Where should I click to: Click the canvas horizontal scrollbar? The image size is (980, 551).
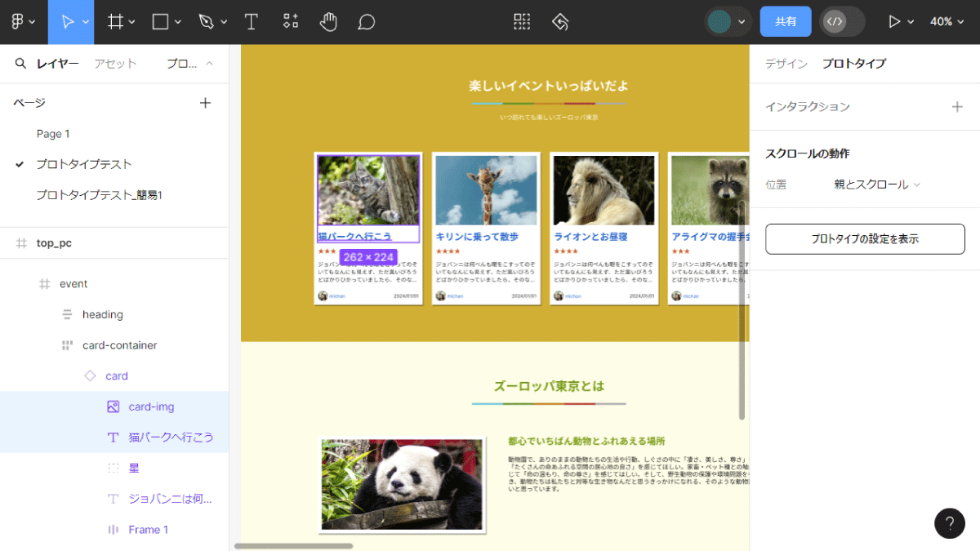294,546
